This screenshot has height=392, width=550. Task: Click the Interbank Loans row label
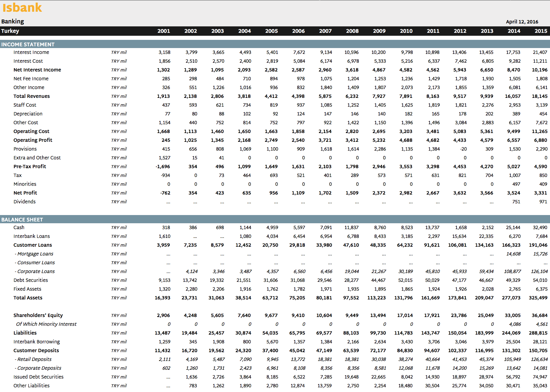coord(32,236)
